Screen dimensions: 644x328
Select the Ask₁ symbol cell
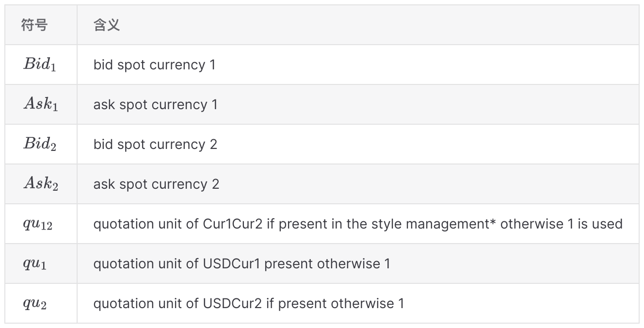(x=41, y=105)
